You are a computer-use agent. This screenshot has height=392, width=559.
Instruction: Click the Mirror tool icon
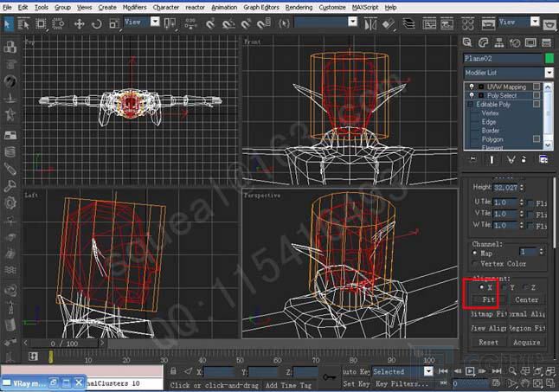[370, 24]
